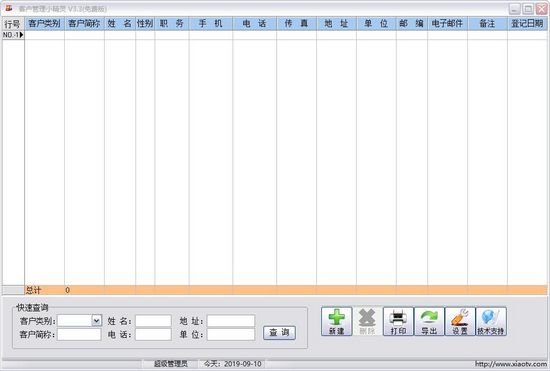The height and width of the screenshot is (371, 550).
Task: Click the 查询 search button
Action: (279, 332)
